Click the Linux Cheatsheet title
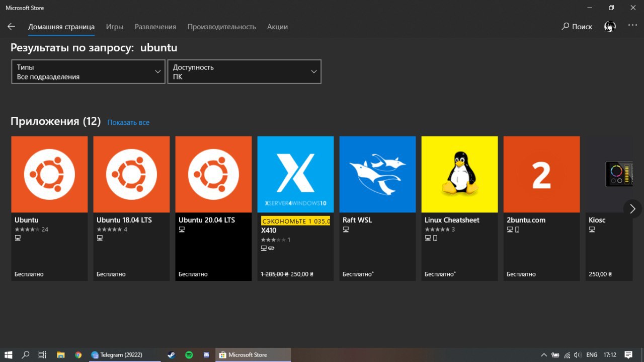 coord(452,220)
